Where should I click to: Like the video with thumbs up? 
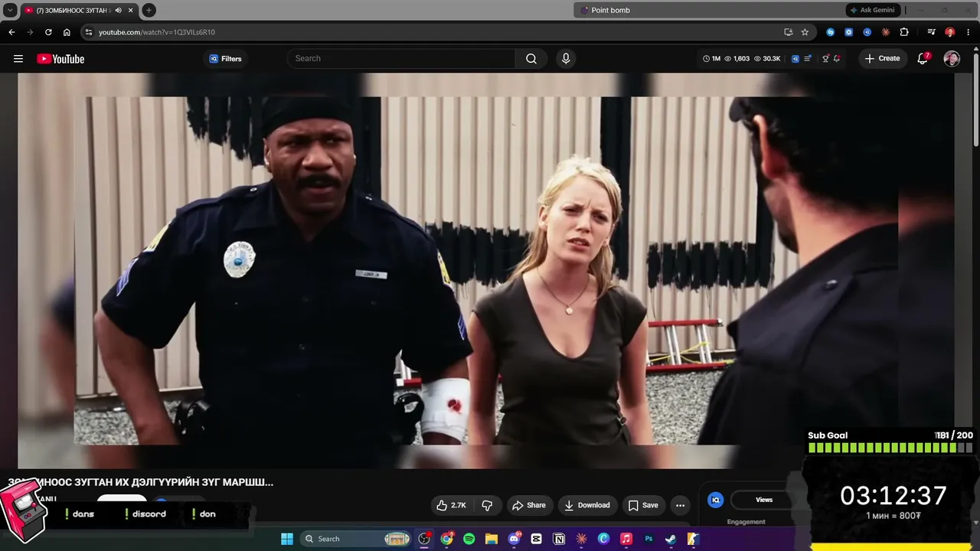pyautogui.click(x=451, y=505)
